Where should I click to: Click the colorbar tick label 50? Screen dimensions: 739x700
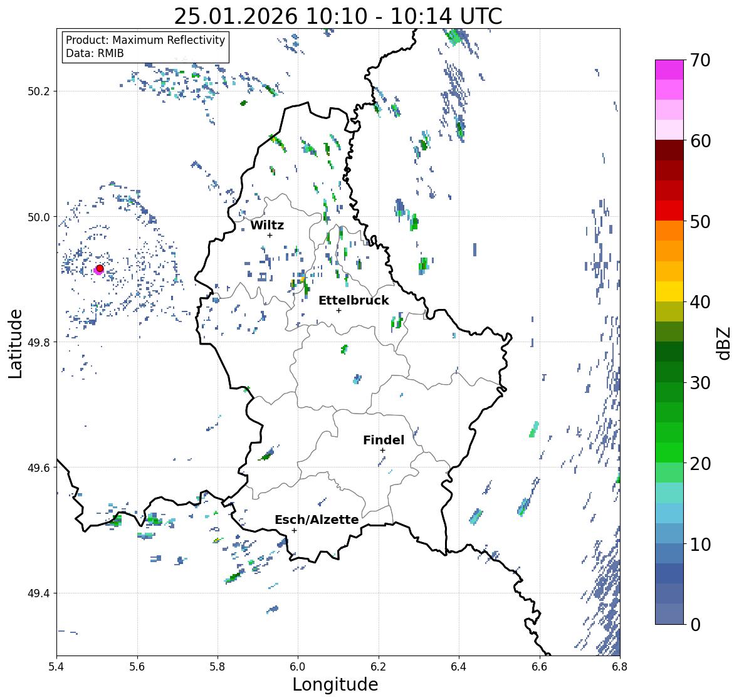click(700, 221)
